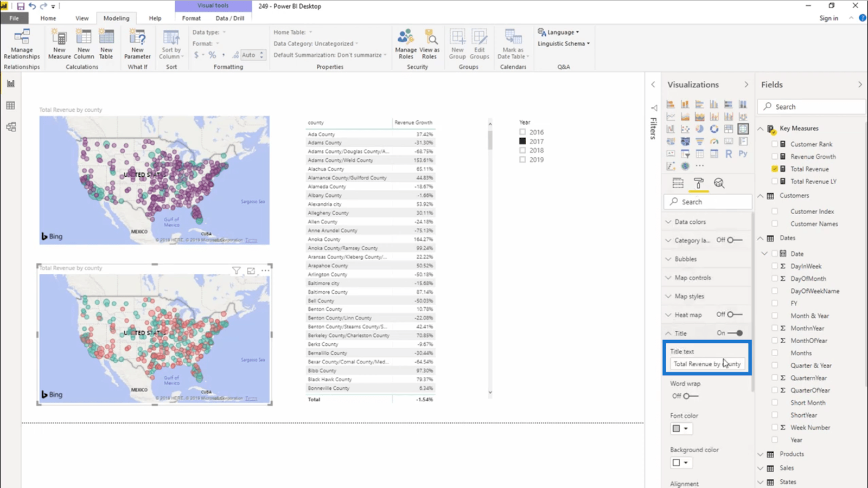Viewport: 868px width, 488px height.
Task: Open the Language dropdown
Action: pyautogui.click(x=559, y=32)
